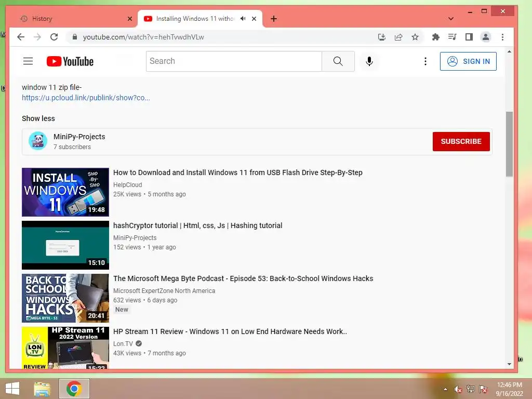Toggle the Chrome side panel icon

tap(469, 37)
